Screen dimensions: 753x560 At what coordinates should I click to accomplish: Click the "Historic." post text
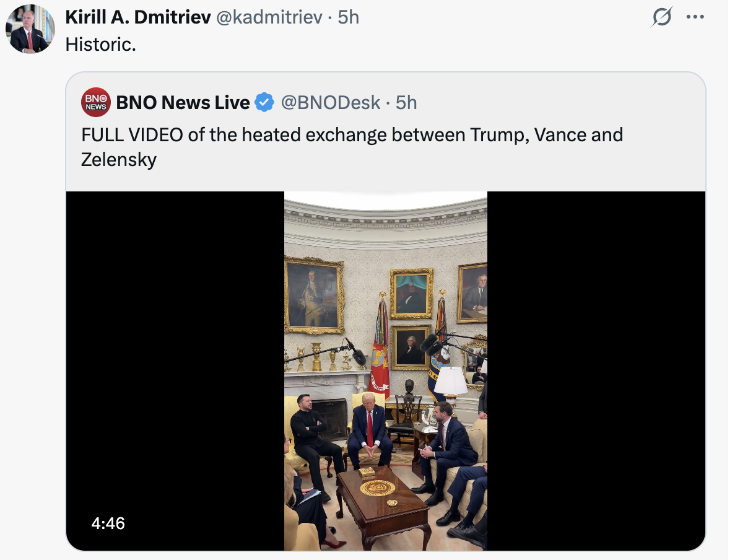click(100, 45)
